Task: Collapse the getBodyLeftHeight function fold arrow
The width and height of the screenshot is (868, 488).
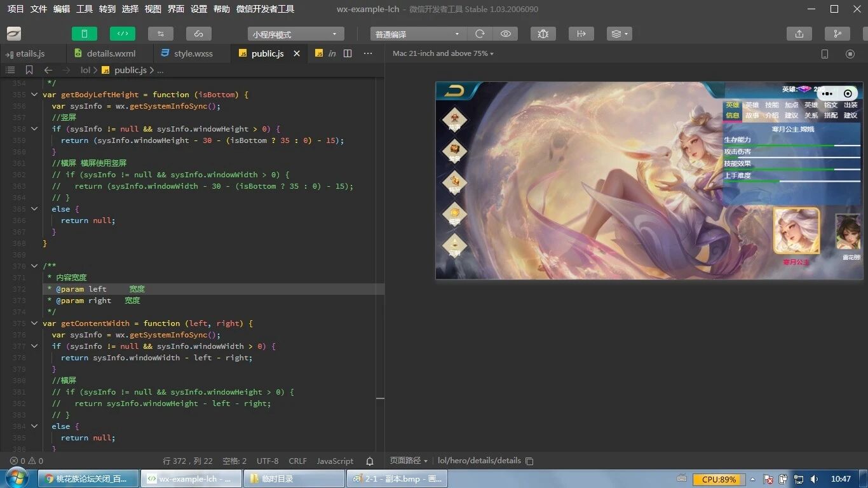Action: tap(34, 95)
